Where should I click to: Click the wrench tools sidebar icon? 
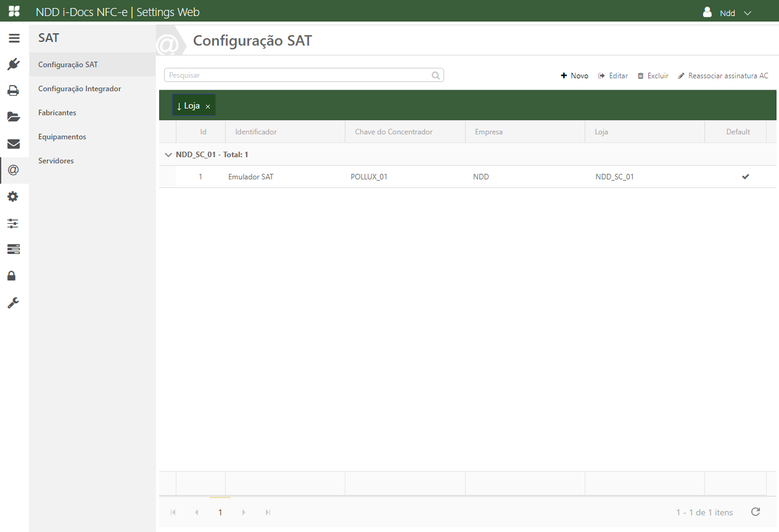pyautogui.click(x=14, y=303)
